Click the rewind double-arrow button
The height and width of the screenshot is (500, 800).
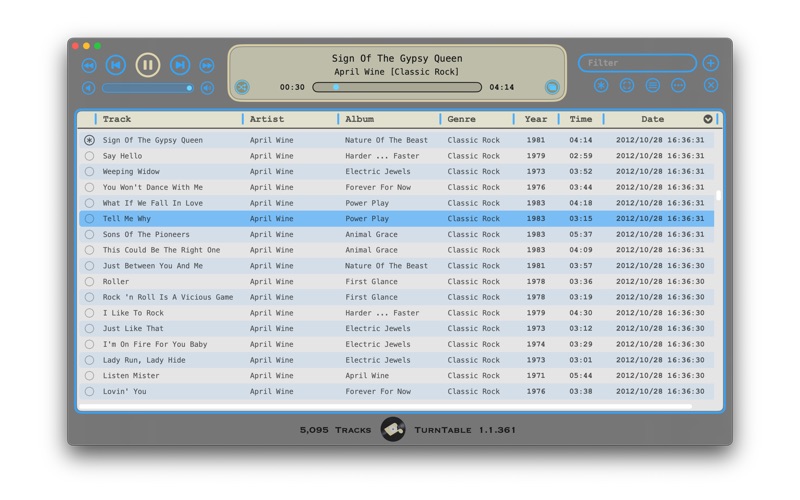(x=89, y=65)
